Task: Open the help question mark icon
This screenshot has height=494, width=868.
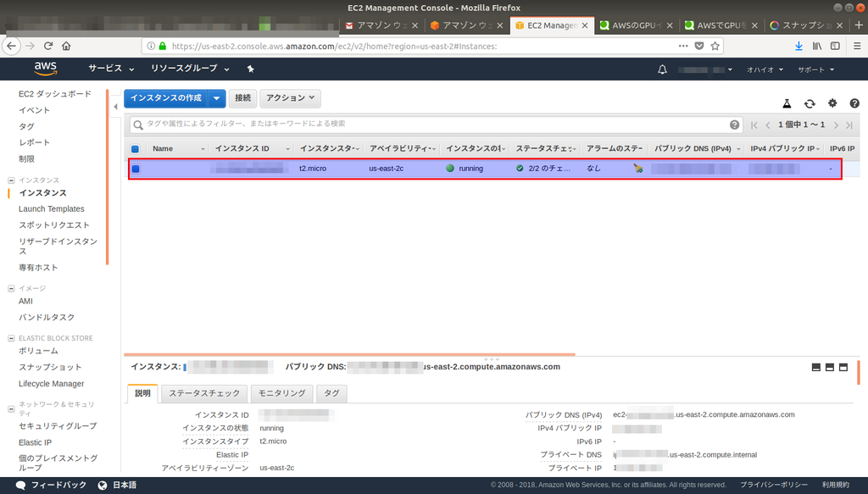Action: point(854,103)
